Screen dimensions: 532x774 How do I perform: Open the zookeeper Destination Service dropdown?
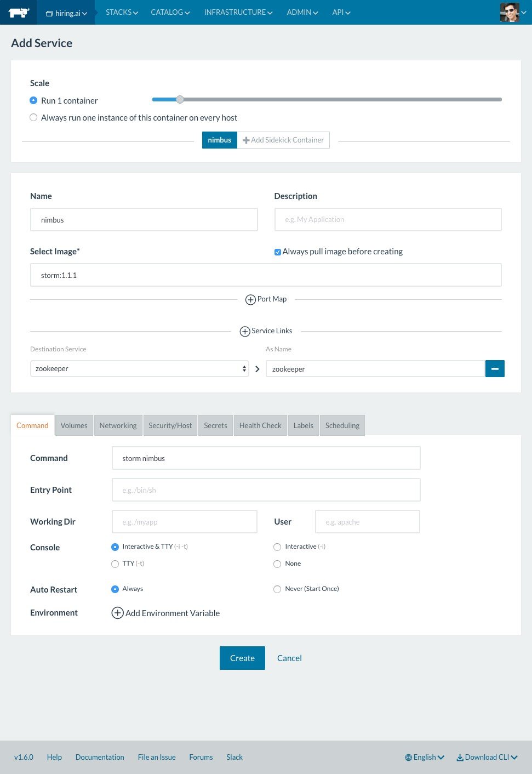point(140,369)
